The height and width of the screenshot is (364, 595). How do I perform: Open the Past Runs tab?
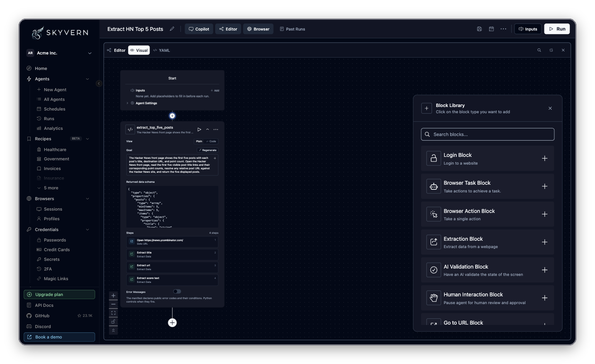click(x=292, y=29)
